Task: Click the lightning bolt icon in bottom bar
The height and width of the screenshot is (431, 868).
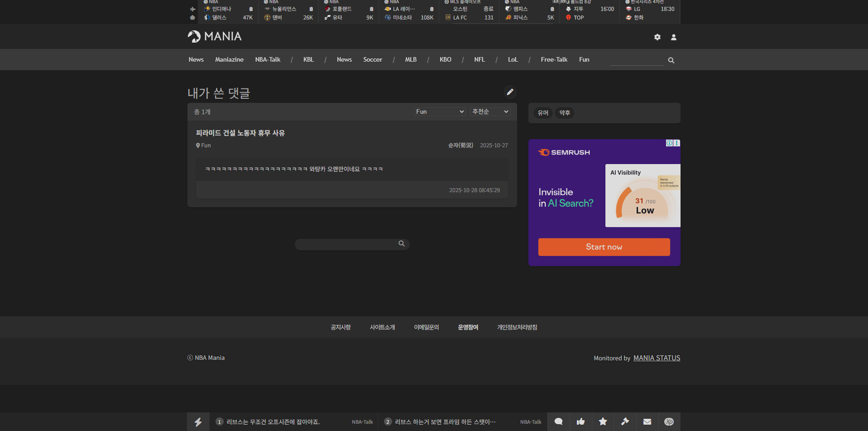Action: pyautogui.click(x=198, y=422)
